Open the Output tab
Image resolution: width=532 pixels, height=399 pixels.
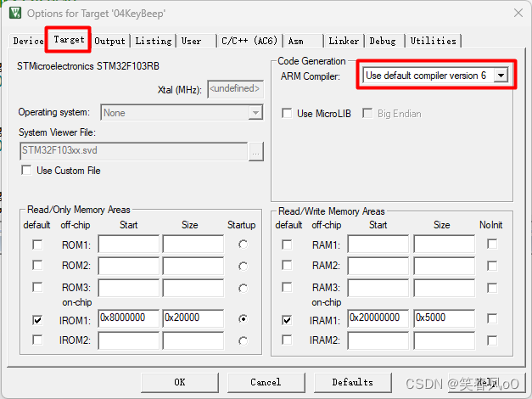[x=109, y=41]
